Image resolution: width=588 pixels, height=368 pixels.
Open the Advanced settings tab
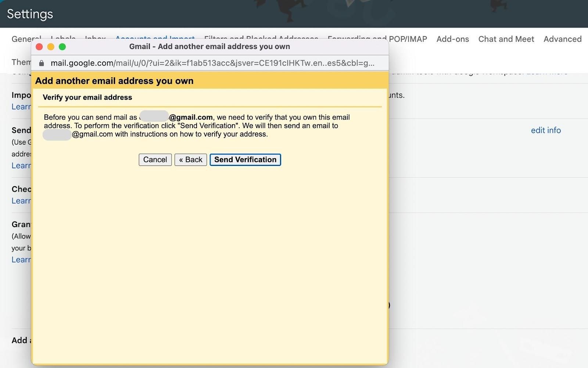point(563,39)
